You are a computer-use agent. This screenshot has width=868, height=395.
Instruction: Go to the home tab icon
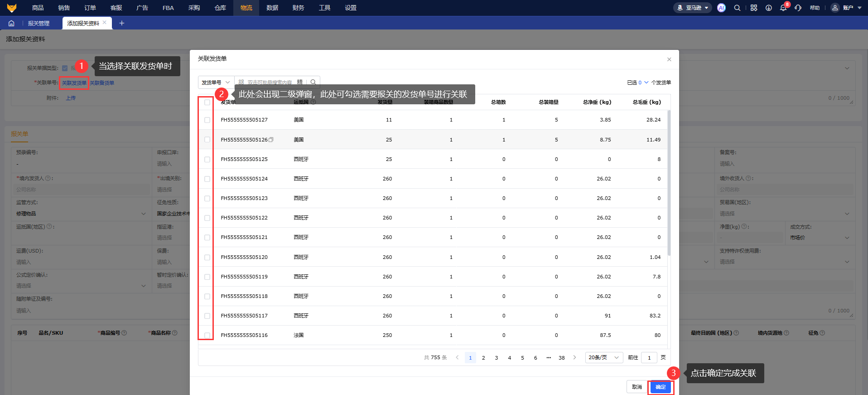[x=11, y=23]
